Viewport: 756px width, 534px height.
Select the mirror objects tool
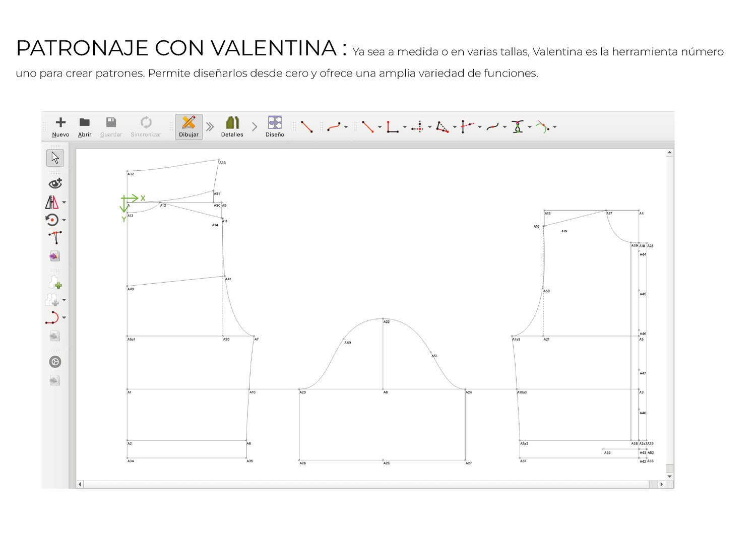52,202
